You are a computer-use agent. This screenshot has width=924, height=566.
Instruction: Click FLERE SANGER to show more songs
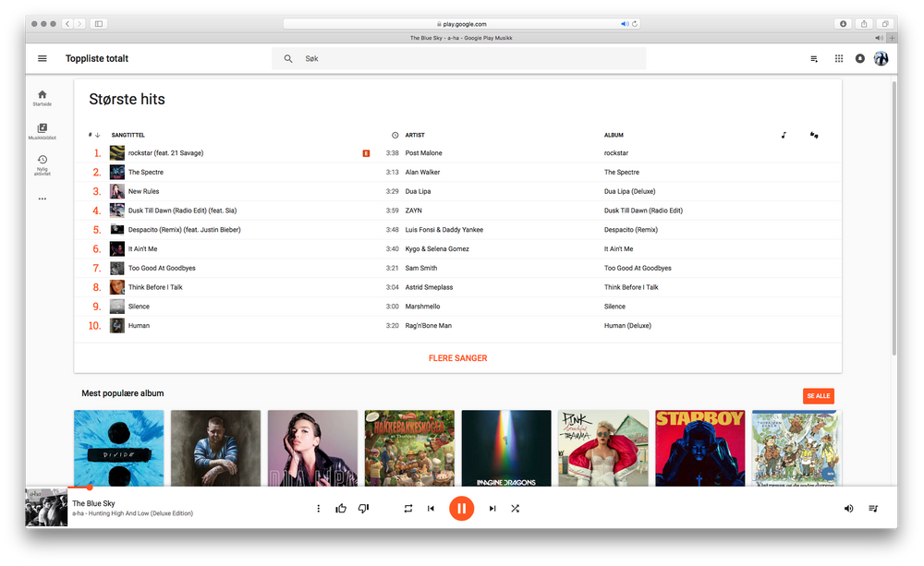(458, 358)
